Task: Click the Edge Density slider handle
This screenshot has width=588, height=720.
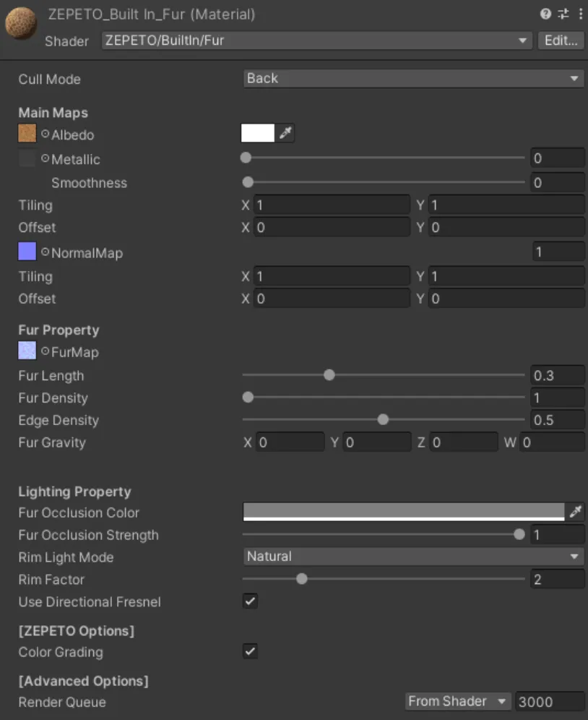Action: pyautogui.click(x=383, y=419)
